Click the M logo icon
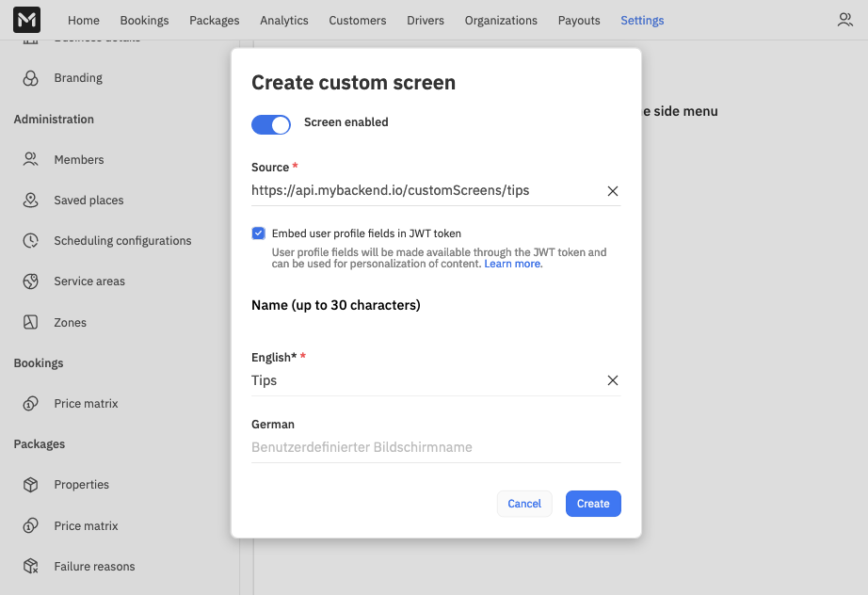 (26, 20)
